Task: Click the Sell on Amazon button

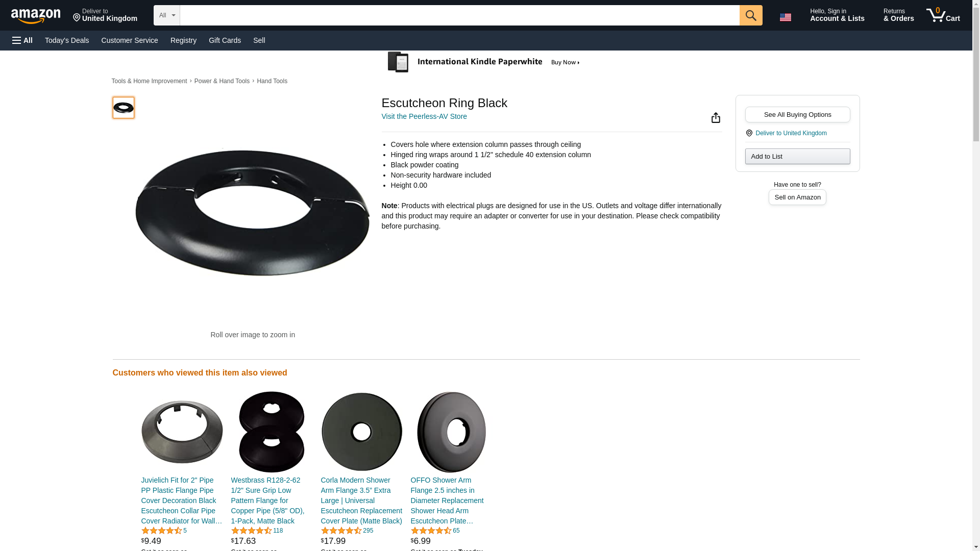Action: coord(797,197)
